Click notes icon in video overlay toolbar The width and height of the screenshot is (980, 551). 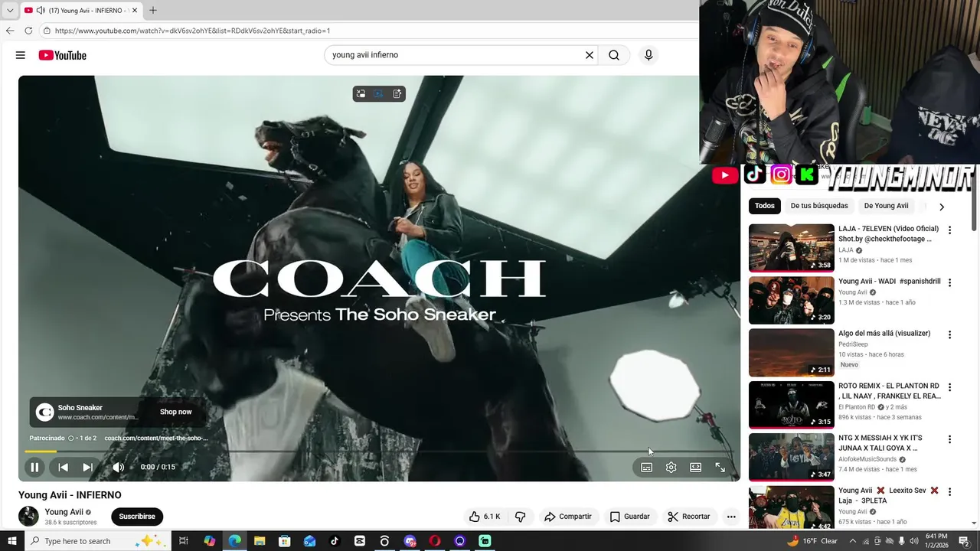coord(397,93)
